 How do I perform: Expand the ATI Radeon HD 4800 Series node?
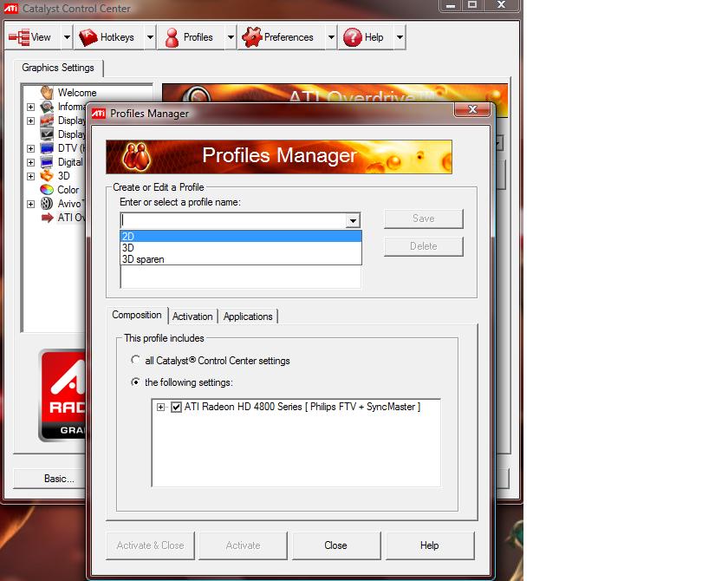(x=160, y=408)
